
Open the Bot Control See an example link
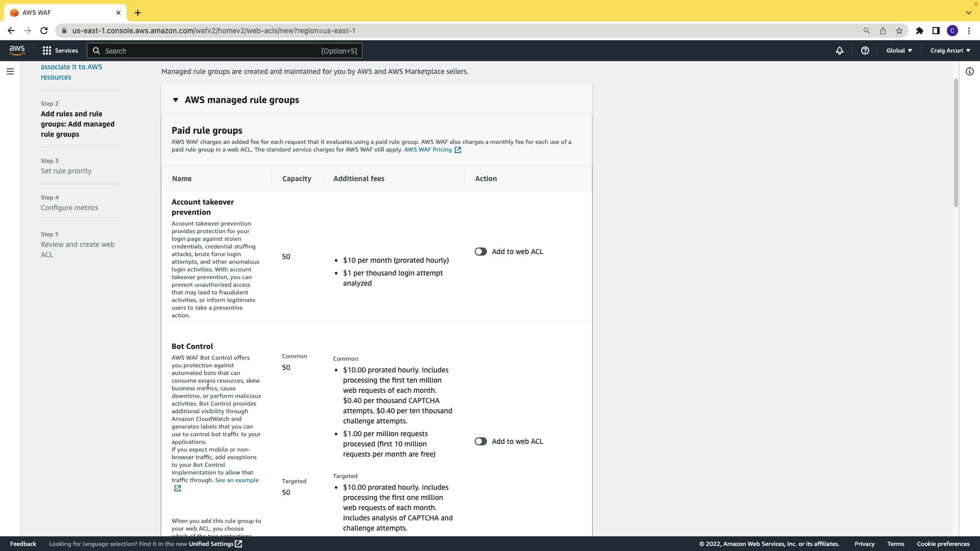(x=237, y=480)
